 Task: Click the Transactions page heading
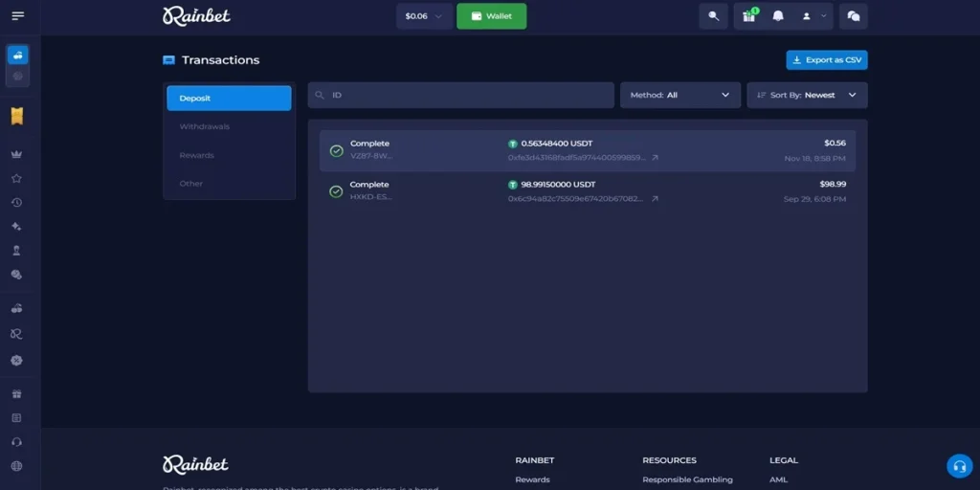tap(221, 60)
